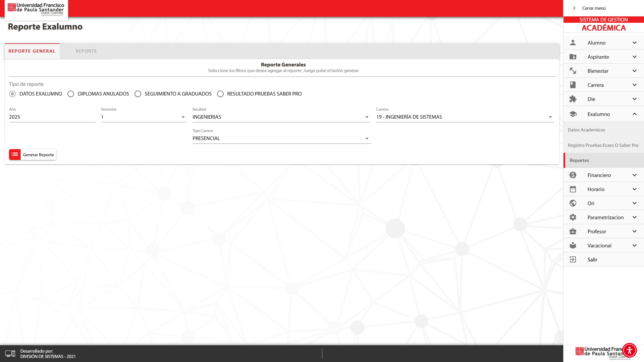Viewport: 644px width, 362px height.
Task: Open the accessibility widget icon
Action: tap(629, 350)
